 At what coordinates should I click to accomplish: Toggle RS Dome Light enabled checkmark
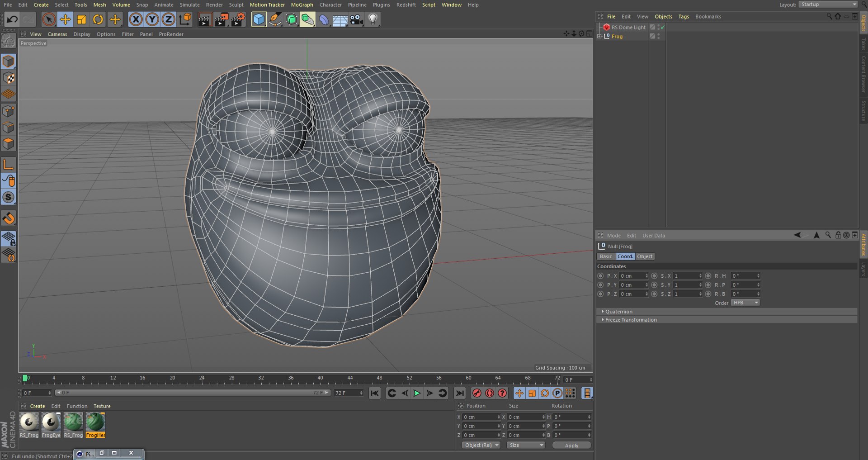click(x=663, y=28)
